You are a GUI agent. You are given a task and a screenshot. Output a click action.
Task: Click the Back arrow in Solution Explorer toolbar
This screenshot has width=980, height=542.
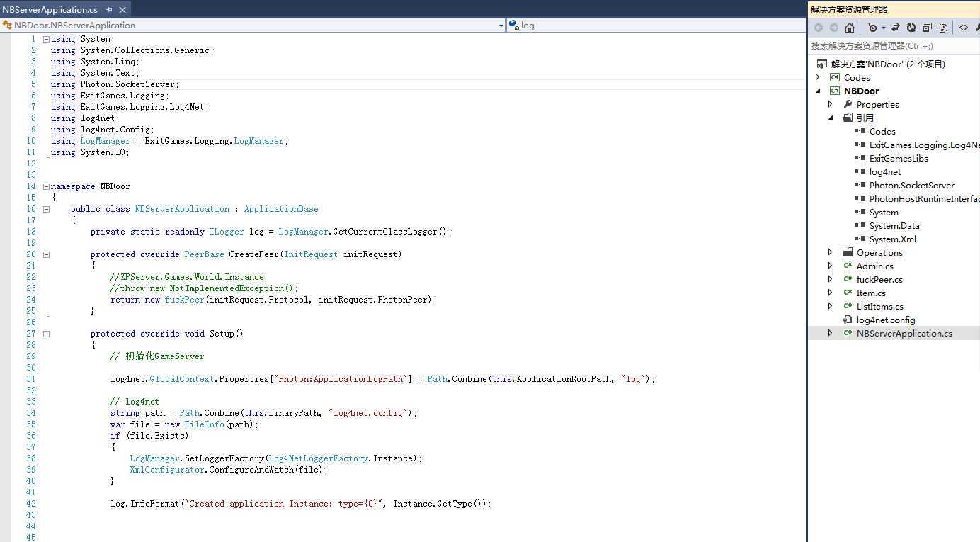click(819, 28)
